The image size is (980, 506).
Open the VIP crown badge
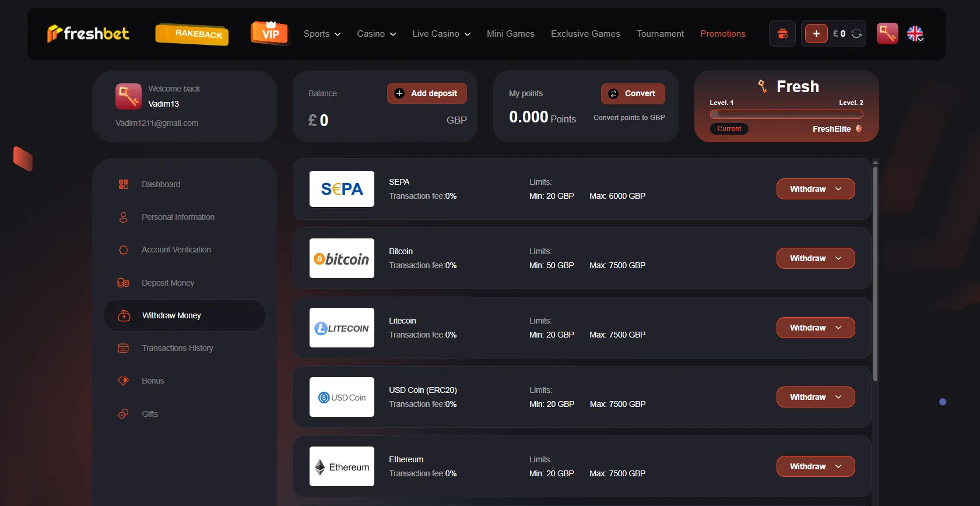(270, 33)
